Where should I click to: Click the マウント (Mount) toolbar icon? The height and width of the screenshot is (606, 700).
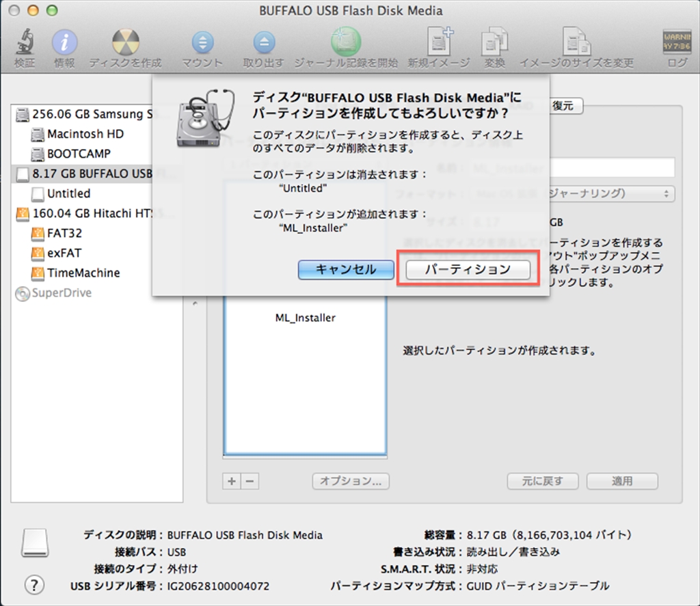click(202, 42)
